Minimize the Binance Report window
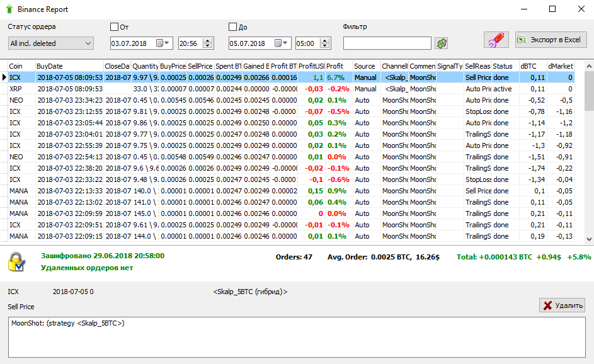The height and width of the screenshot is (364, 594). [524, 9]
